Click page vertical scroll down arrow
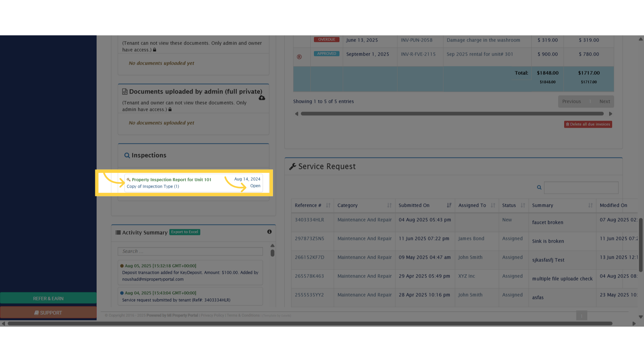The height and width of the screenshot is (362, 644). click(x=641, y=317)
